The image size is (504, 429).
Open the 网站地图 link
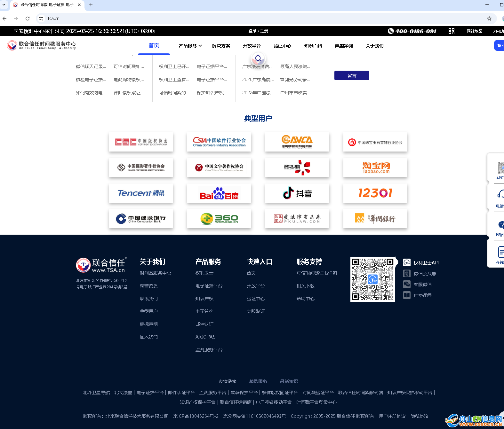[x=475, y=31]
